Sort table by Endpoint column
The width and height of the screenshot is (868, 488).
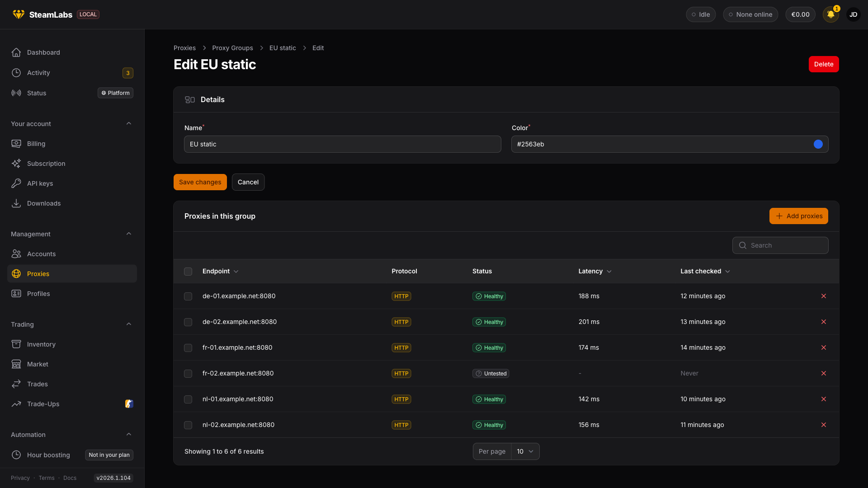coord(220,271)
